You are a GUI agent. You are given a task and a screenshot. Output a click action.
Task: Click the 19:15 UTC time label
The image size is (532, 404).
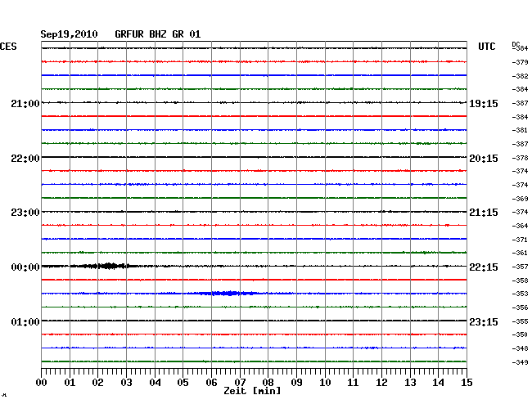(x=484, y=104)
